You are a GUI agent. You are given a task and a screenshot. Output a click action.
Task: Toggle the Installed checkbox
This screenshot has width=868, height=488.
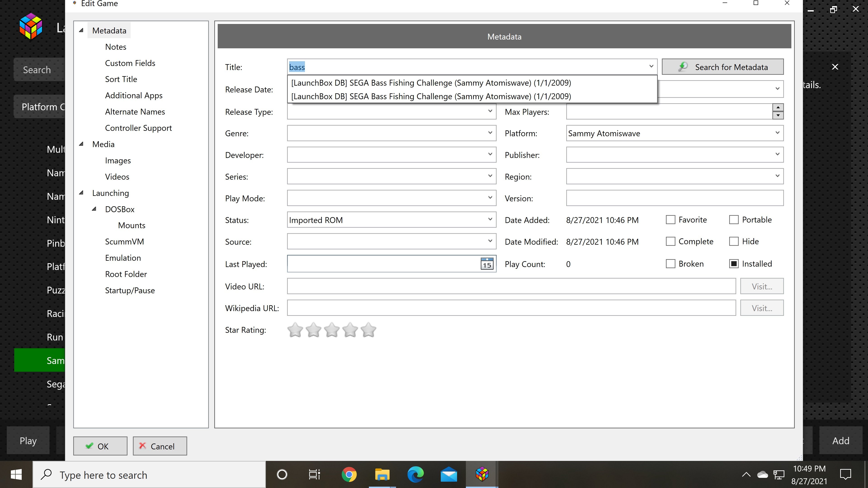pos(734,264)
